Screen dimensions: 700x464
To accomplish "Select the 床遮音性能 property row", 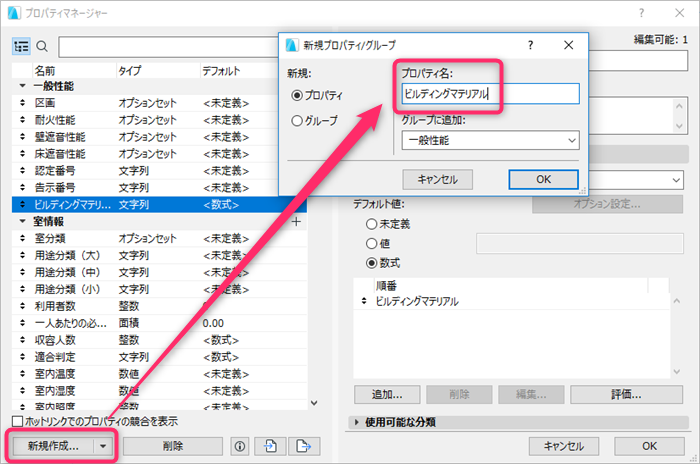I will click(x=159, y=154).
